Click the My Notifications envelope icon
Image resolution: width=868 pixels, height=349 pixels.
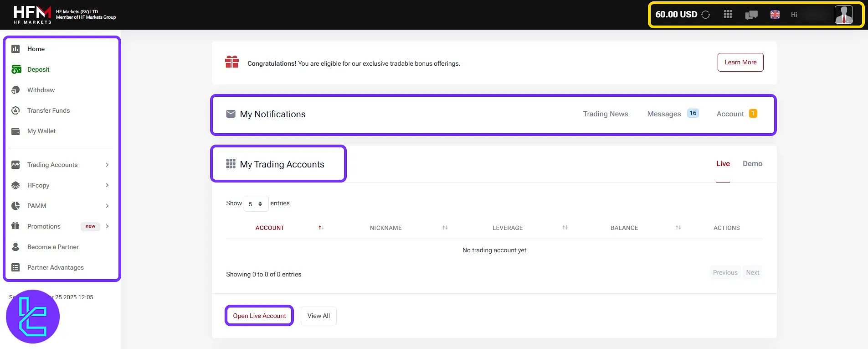click(231, 114)
